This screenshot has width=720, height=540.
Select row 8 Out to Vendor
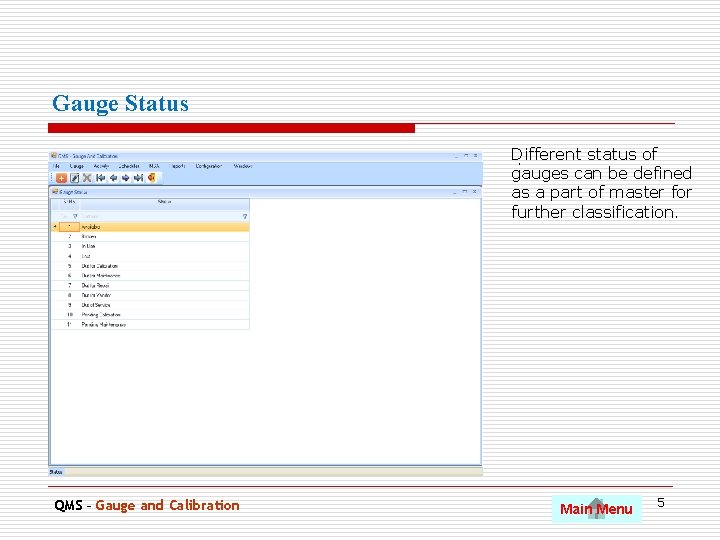coord(150,295)
